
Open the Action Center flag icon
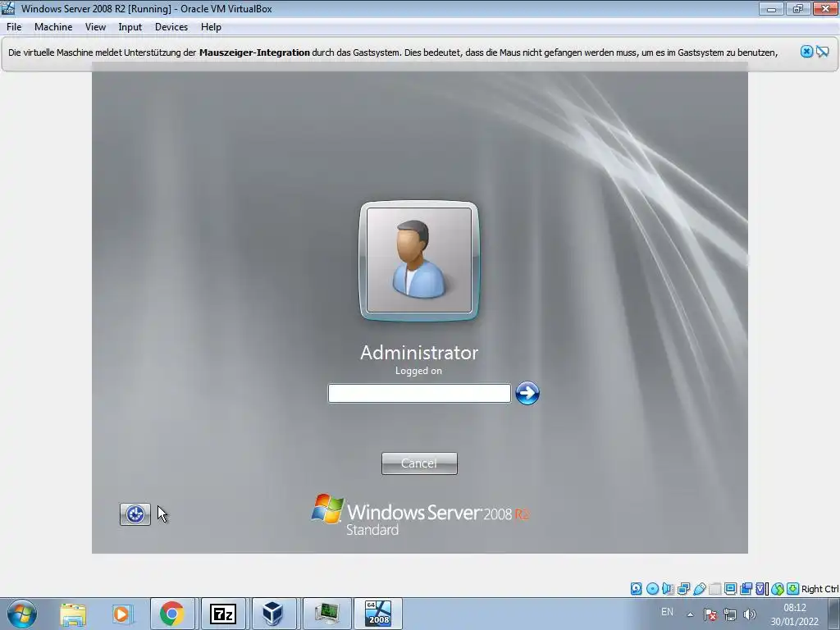point(710,614)
